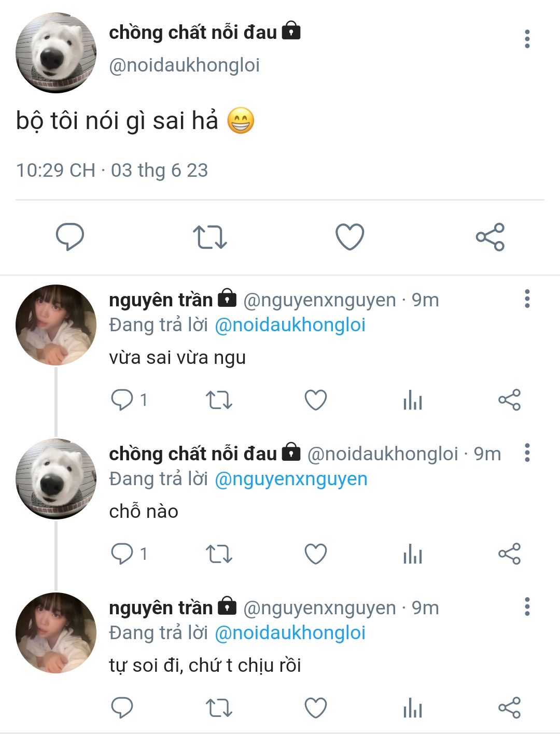Open more options menu for main tweet
Viewport: 560px width, 734px height.
coord(527,39)
